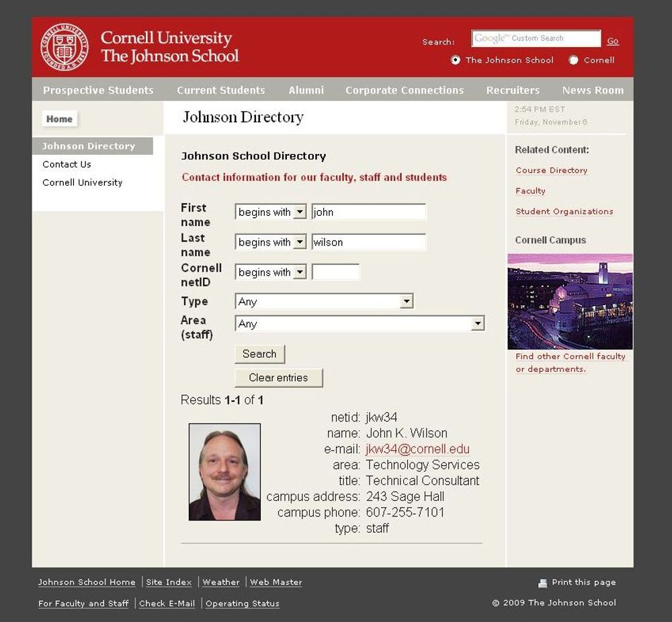Image resolution: width=672 pixels, height=622 pixels.
Task: Click the Last name field containing wilson
Action: pos(368,242)
